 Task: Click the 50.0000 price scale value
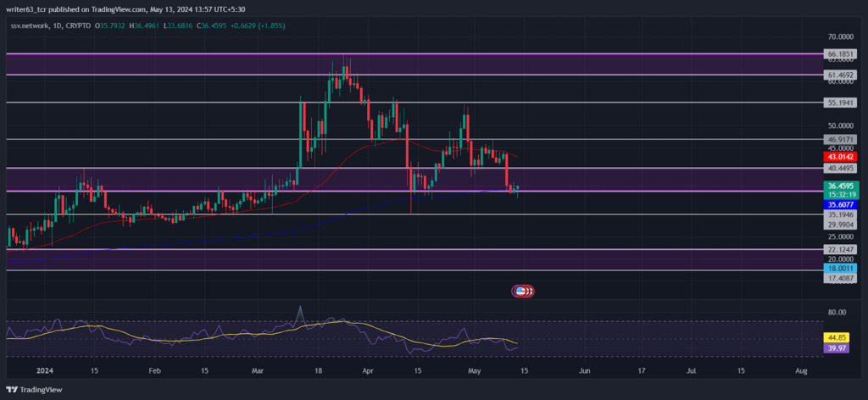click(x=842, y=126)
